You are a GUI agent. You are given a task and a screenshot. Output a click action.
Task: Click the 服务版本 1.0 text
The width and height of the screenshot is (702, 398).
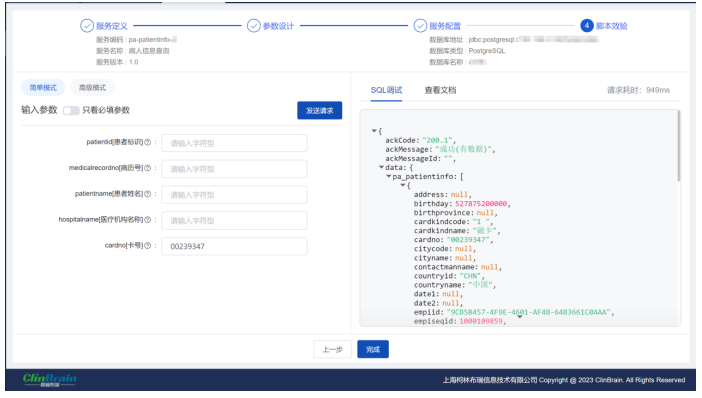[x=117, y=62]
